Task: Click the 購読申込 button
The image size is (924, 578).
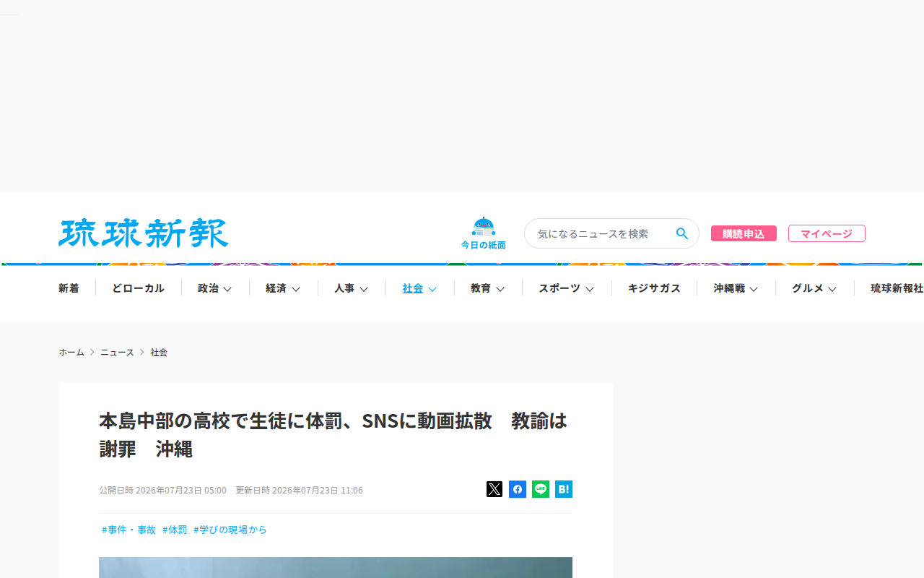Action: pyautogui.click(x=744, y=233)
